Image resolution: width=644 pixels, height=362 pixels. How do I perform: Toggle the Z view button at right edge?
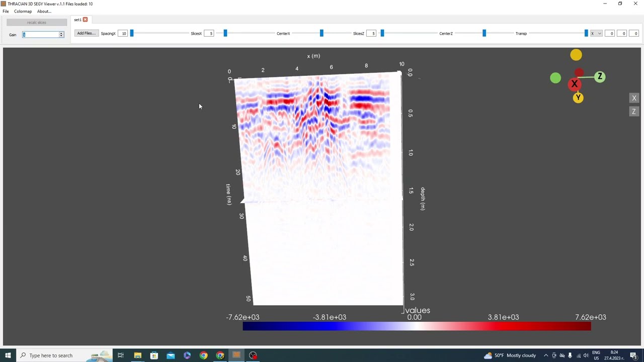coord(634,112)
